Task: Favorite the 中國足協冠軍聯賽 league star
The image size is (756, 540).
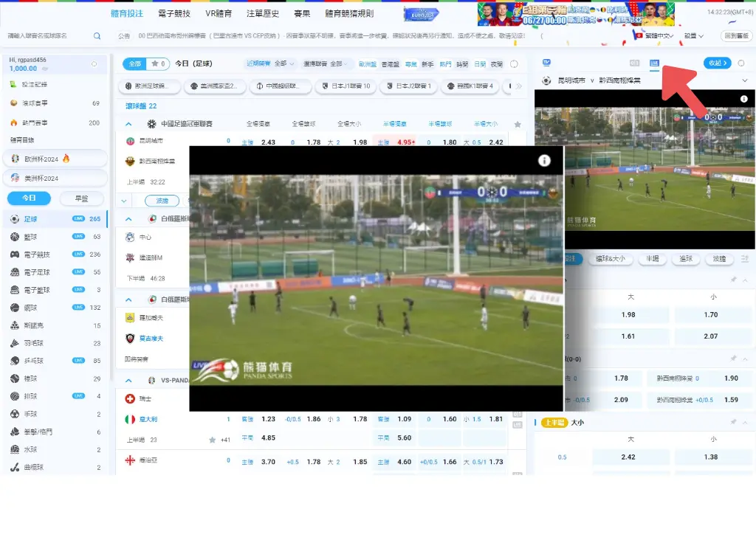Action: click(x=518, y=125)
